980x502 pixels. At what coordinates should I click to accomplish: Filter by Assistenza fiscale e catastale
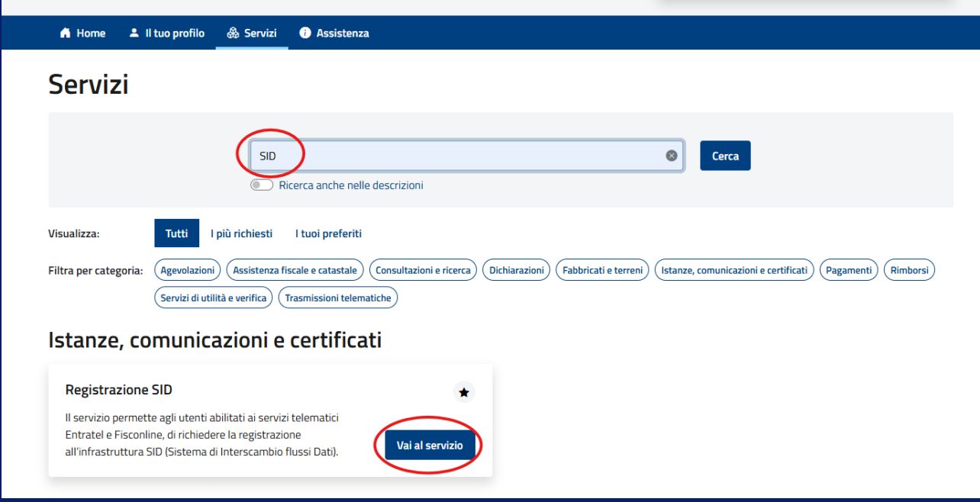295,270
